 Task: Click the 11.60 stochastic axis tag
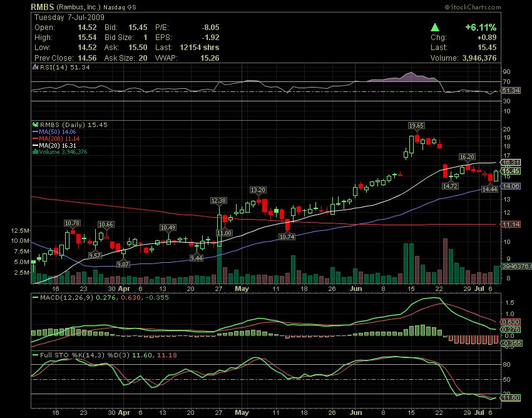pos(511,397)
